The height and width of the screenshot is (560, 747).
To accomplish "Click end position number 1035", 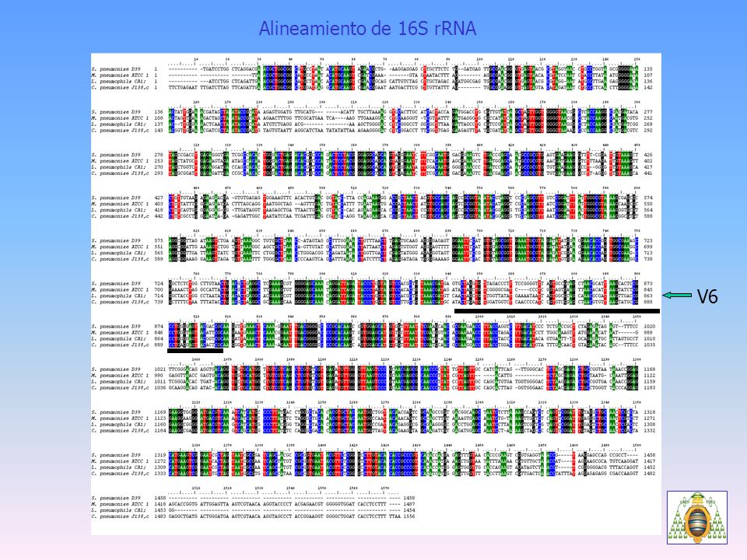I will (x=649, y=345).
